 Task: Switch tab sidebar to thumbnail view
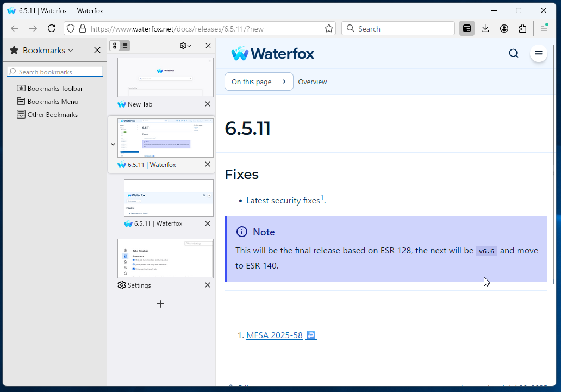(115, 46)
